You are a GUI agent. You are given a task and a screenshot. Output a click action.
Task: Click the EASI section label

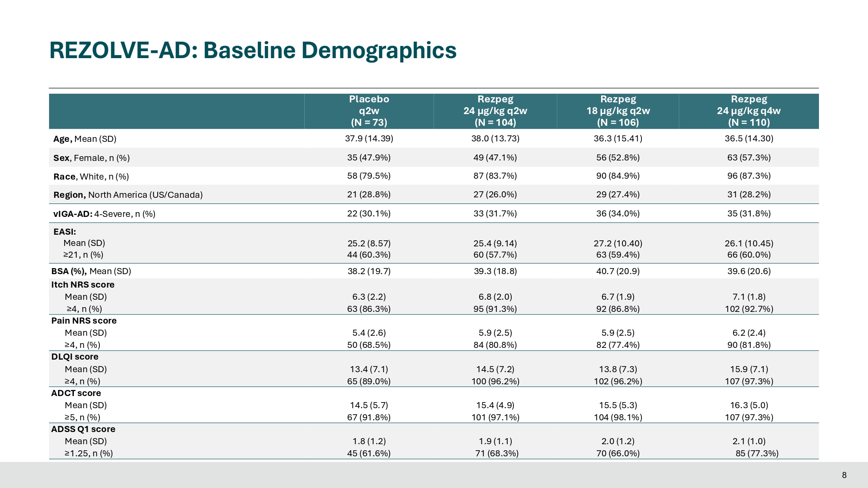(x=65, y=232)
